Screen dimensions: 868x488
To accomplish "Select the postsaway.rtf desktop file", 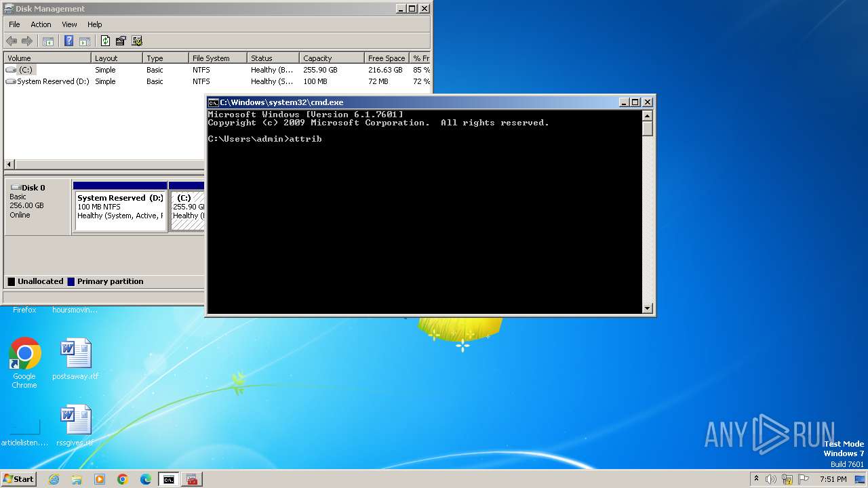I will point(75,359).
